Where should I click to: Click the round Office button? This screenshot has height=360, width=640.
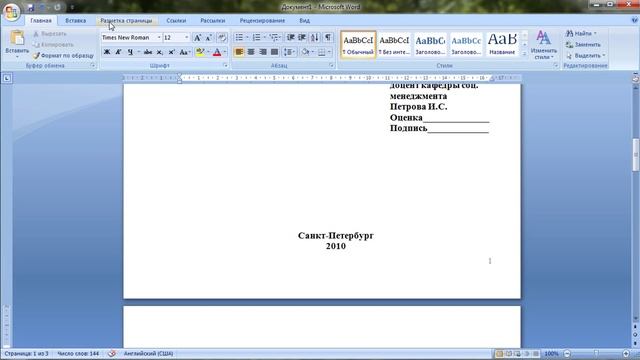point(11,11)
